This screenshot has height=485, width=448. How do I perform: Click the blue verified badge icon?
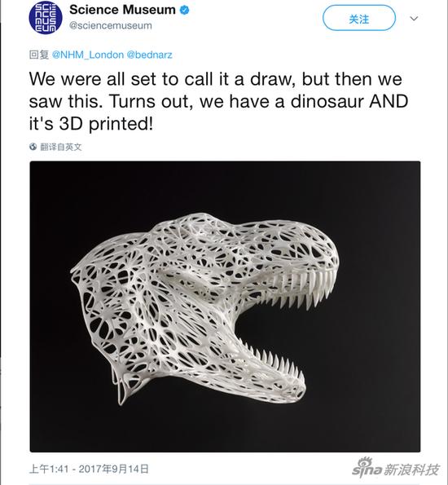[185, 11]
